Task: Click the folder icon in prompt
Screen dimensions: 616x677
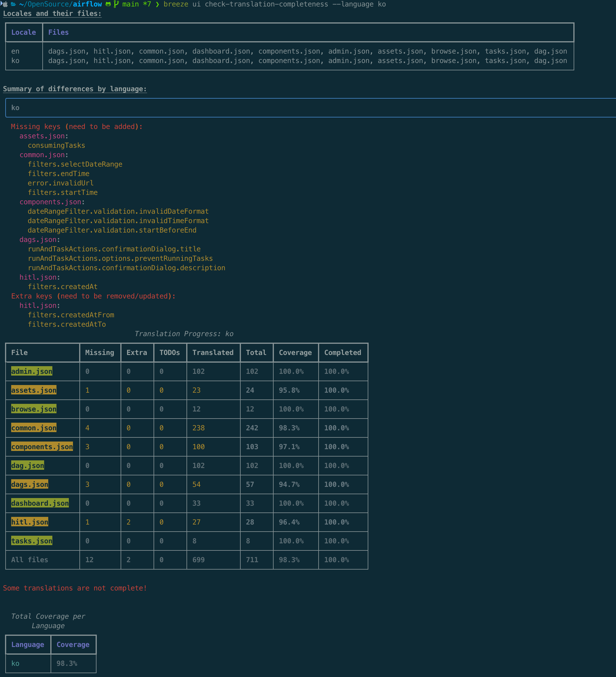Action: 14,4
